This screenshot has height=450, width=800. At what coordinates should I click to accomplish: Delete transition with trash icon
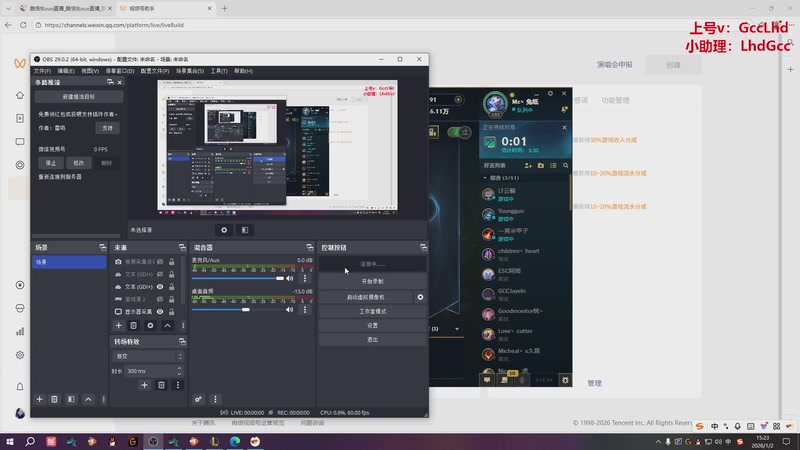[x=161, y=385]
